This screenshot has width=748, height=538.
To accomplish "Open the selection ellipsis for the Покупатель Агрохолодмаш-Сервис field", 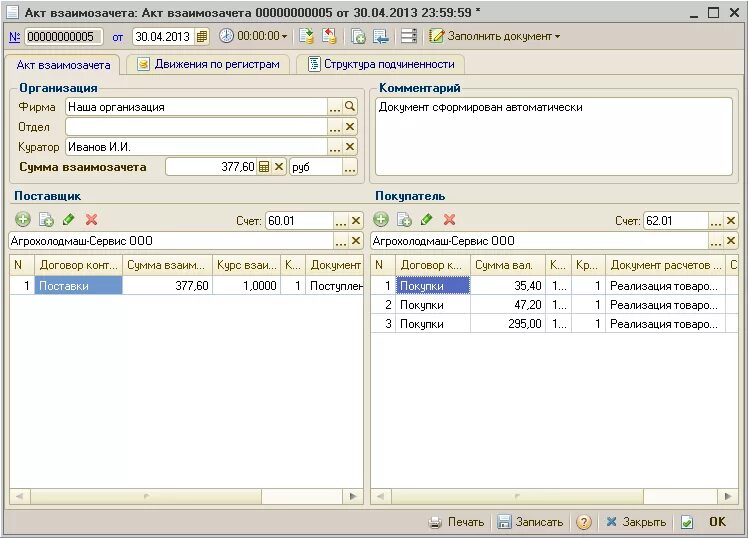I will click(716, 241).
